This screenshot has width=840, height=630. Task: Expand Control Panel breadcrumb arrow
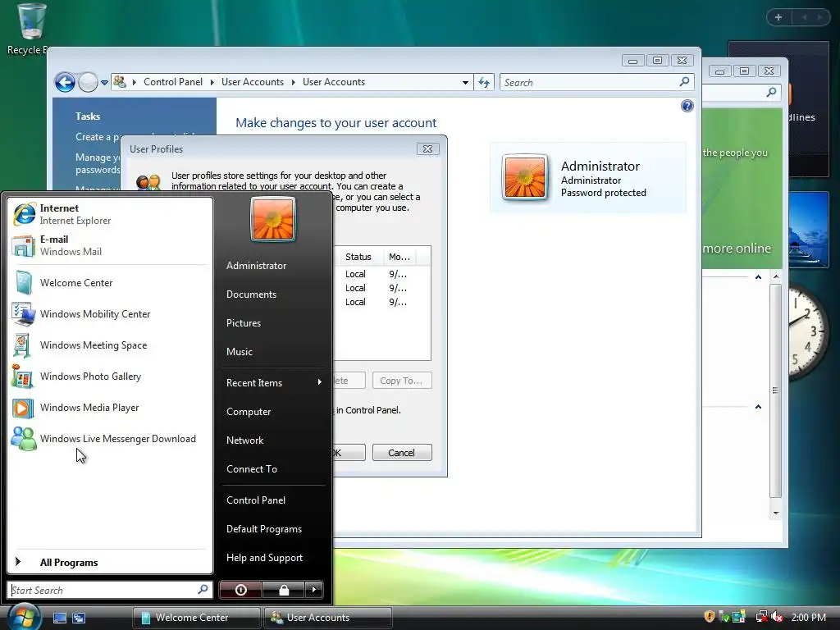212,83
